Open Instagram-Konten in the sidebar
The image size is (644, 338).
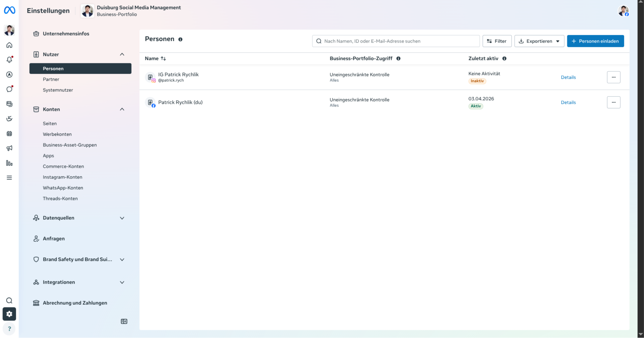click(62, 177)
